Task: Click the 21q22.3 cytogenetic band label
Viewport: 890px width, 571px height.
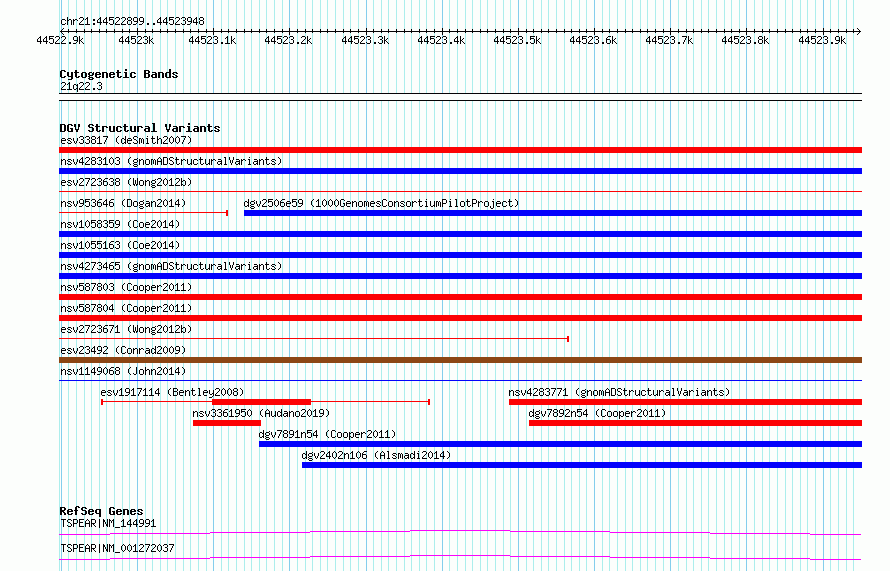Action: [x=82, y=86]
